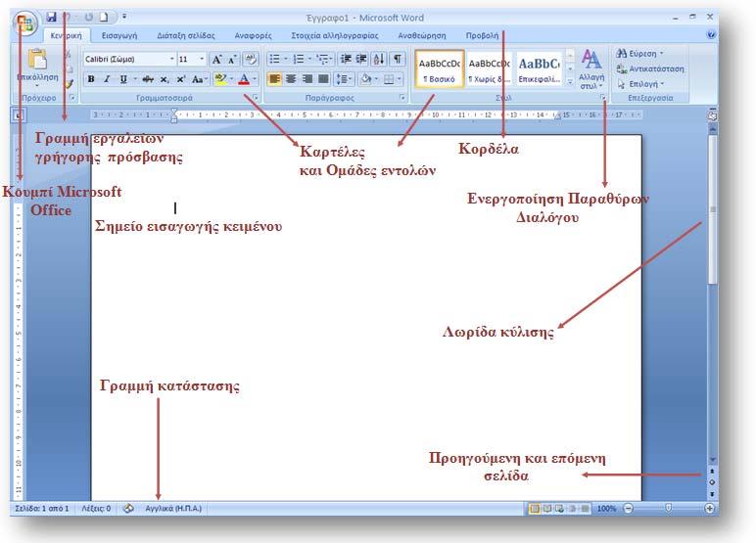Click the Επικόλληση (Paste) clipboard icon
Viewport: 756px width, 543px height.
pyautogui.click(x=37, y=61)
